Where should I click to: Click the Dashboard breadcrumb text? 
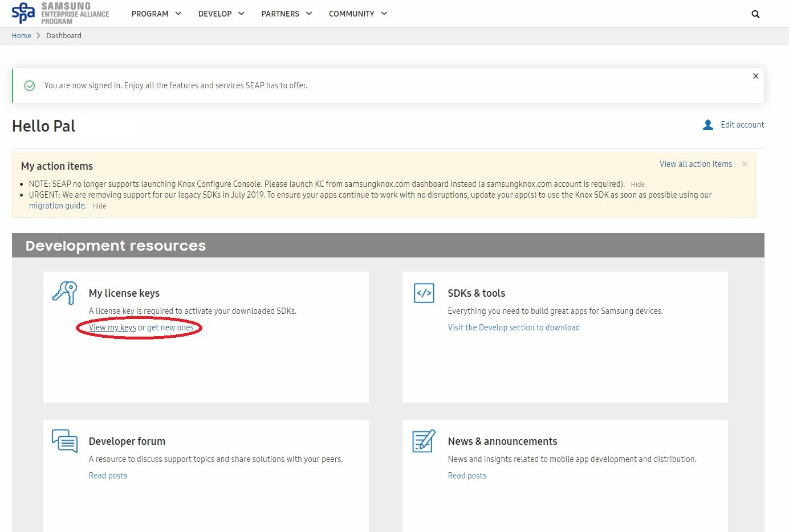[x=64, y=35]
